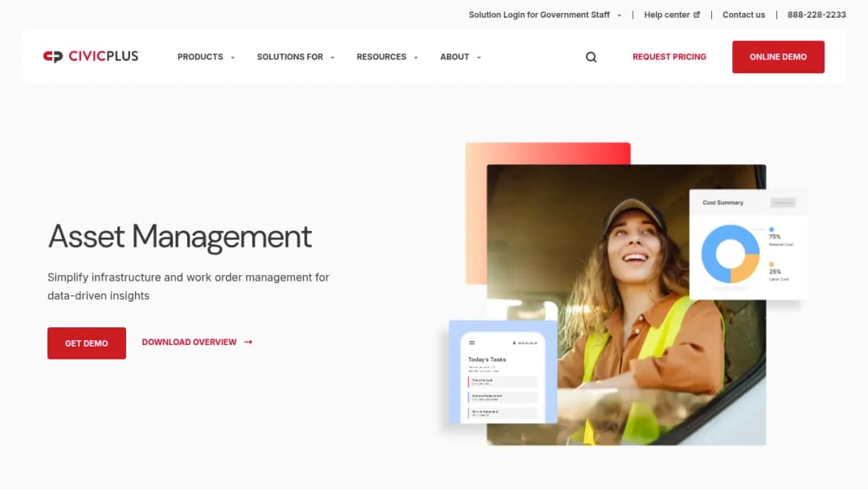Click the Cost Summary donut chart card
The width and height of the screenshot is (868, 489).
tap(748, 244)
